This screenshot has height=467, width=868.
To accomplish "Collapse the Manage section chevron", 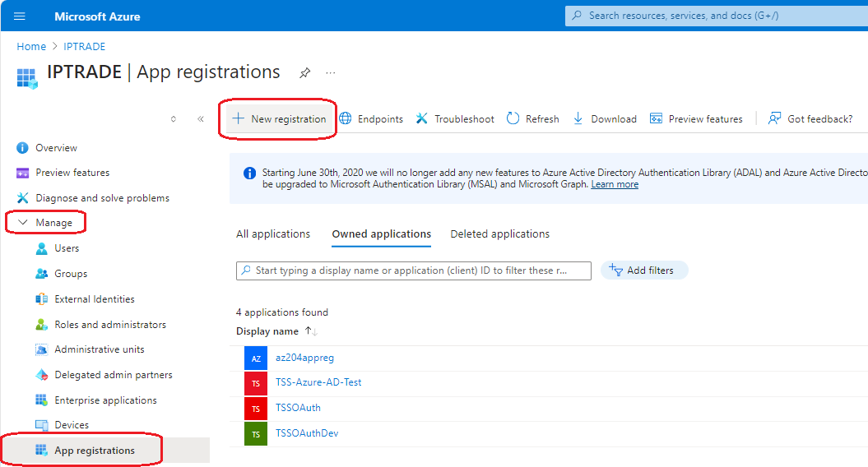I will click(x=23, y=222).
